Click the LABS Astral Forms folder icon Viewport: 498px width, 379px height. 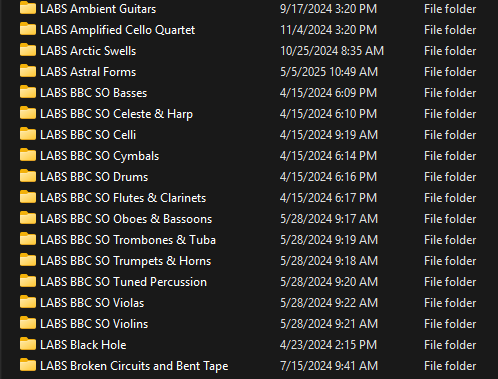point(28,71)
